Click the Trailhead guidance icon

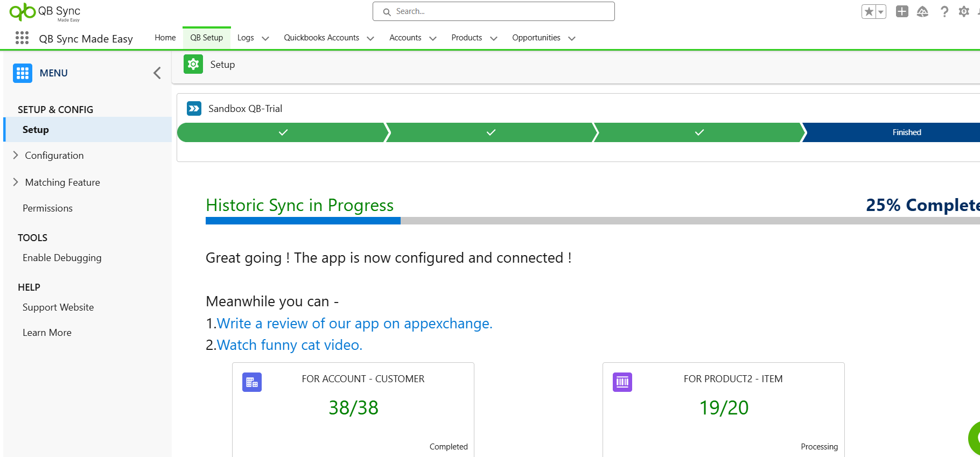click(922, 11)
